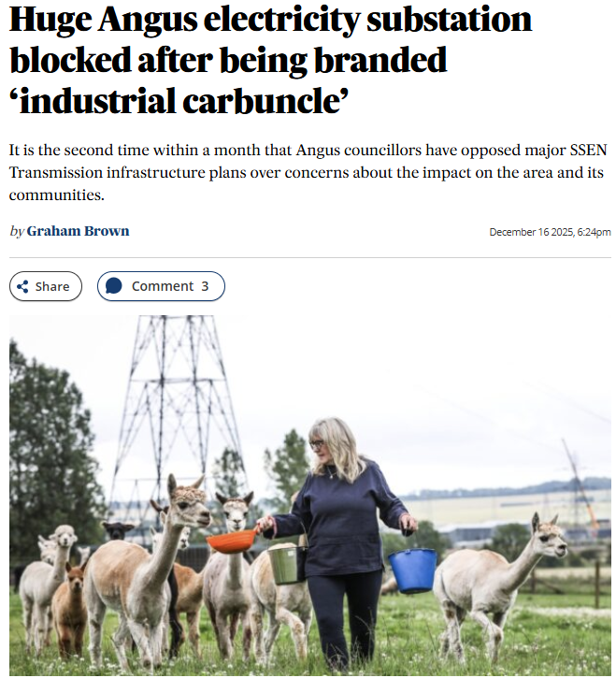Click the share icon in Share button
The width and height of the screenshot is (616, 678).
pos(22,287)
